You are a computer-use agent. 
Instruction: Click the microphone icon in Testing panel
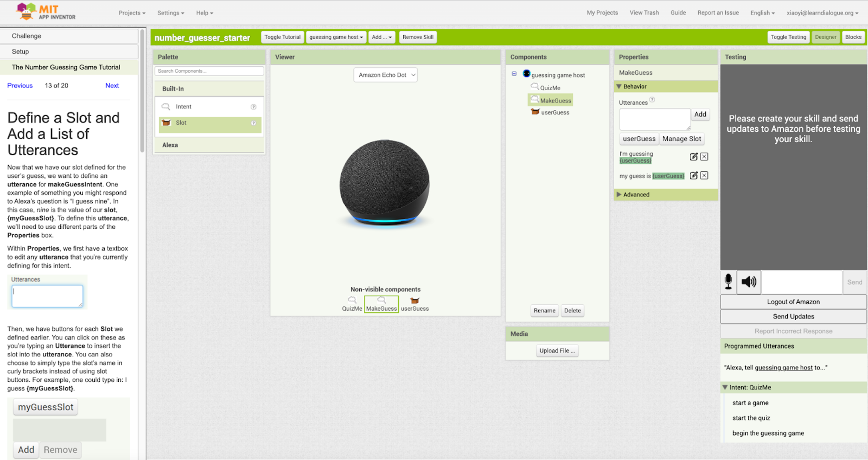coord(728,282)
